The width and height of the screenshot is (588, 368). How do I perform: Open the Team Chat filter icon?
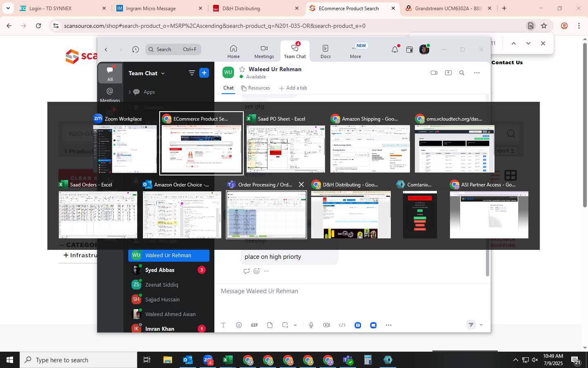[x=192, y=73]
